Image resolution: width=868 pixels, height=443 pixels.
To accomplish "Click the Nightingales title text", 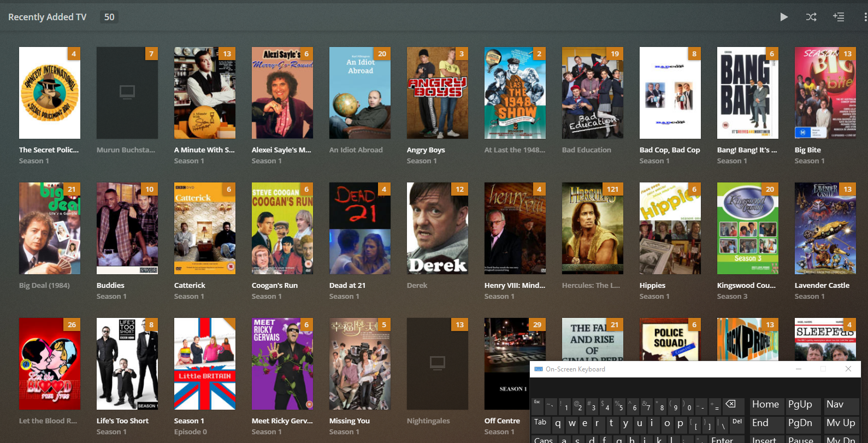I will pyautogui.click(x=428, y=421).
